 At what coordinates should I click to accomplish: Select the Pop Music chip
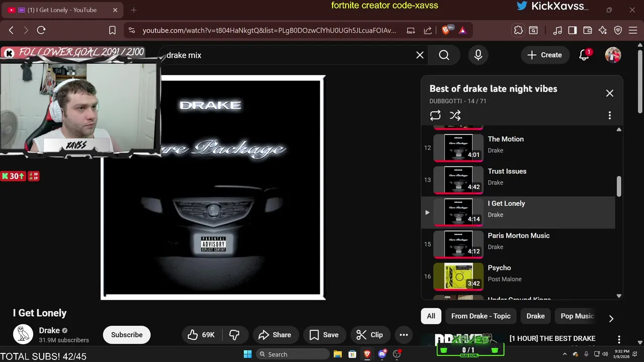pos(577,316)
